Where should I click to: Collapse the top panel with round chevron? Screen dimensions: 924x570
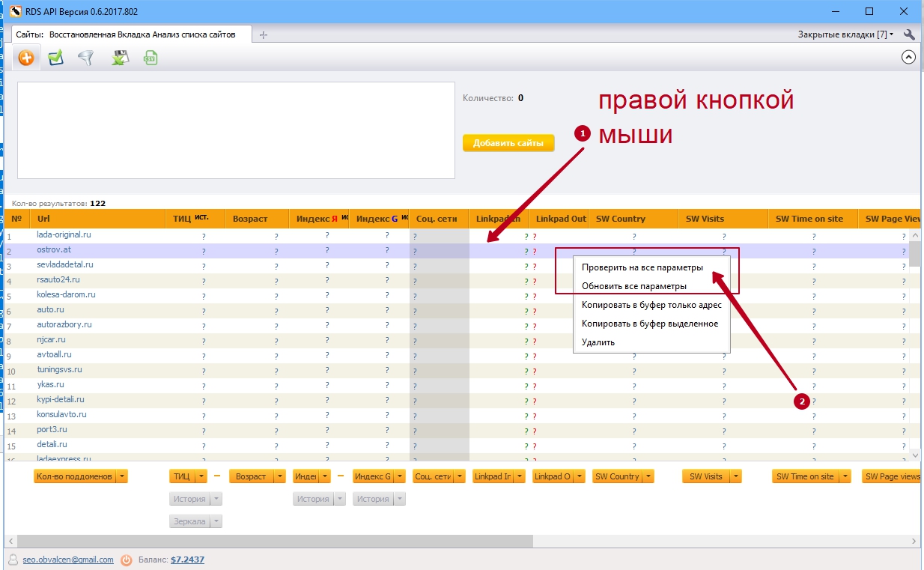coord(909,57)
